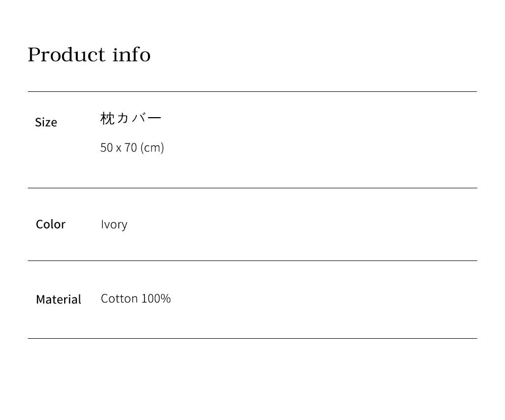Click the divider line below Material row
This screenshot has width=505, height=420.
[x=252, y=338]
